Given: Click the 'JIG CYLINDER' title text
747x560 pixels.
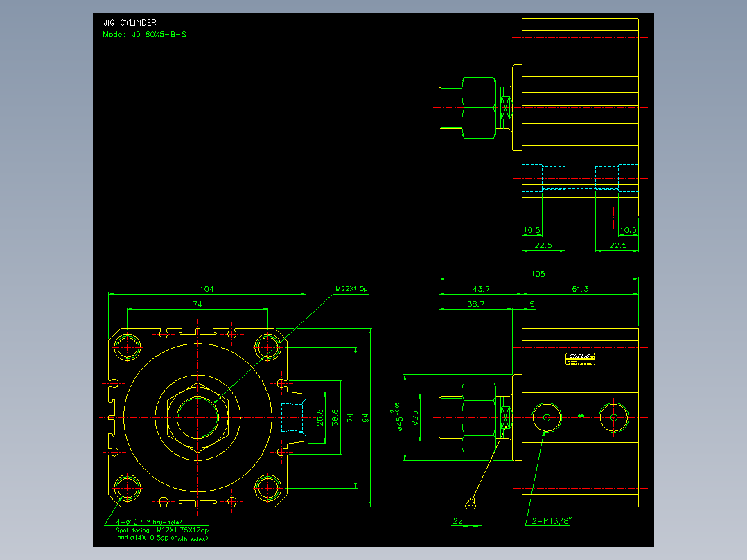Looking at the screenshot, I should [x=130, y=22].
